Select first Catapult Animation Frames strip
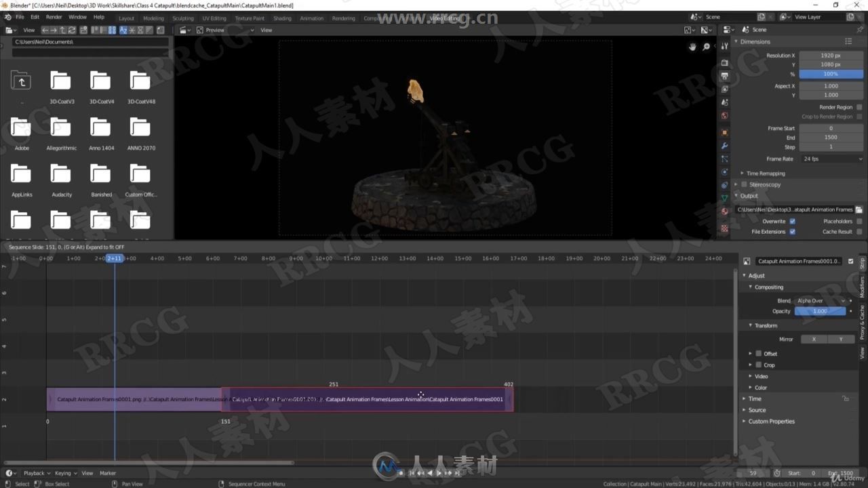 coord(134,399)
